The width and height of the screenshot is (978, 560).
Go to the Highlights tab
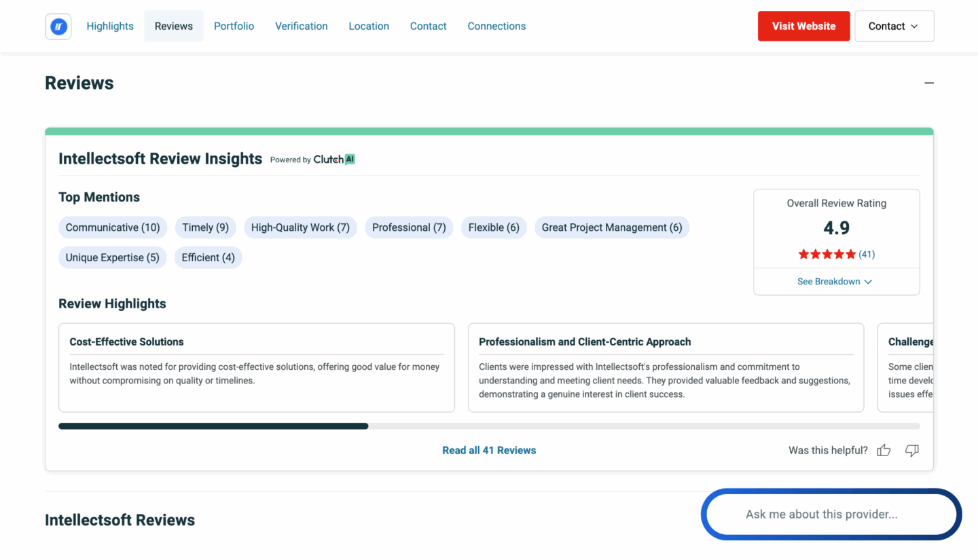110,26
